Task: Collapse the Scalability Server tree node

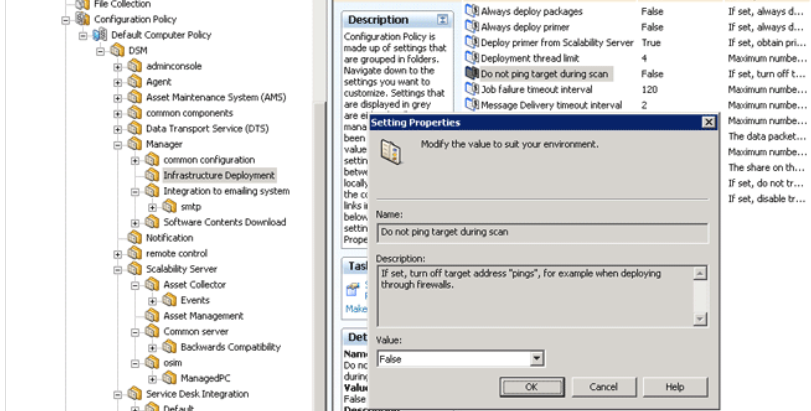Action: [117, 269]
